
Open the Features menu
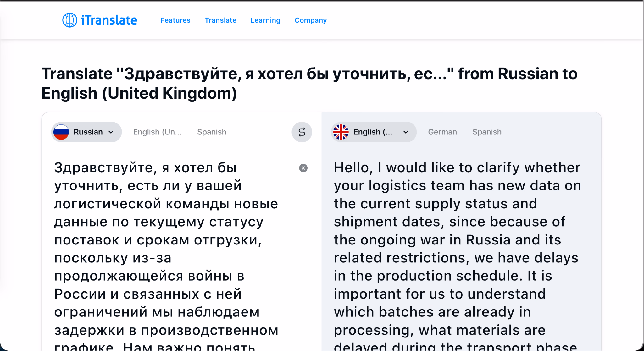pyautogui.click(x=175, y=20)
